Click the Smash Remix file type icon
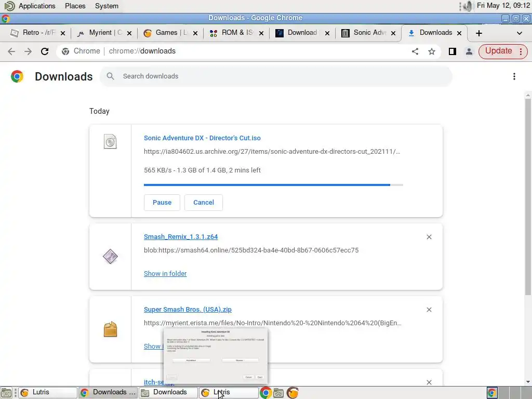The height and width of the screenshot is (399, 532). 110,257
